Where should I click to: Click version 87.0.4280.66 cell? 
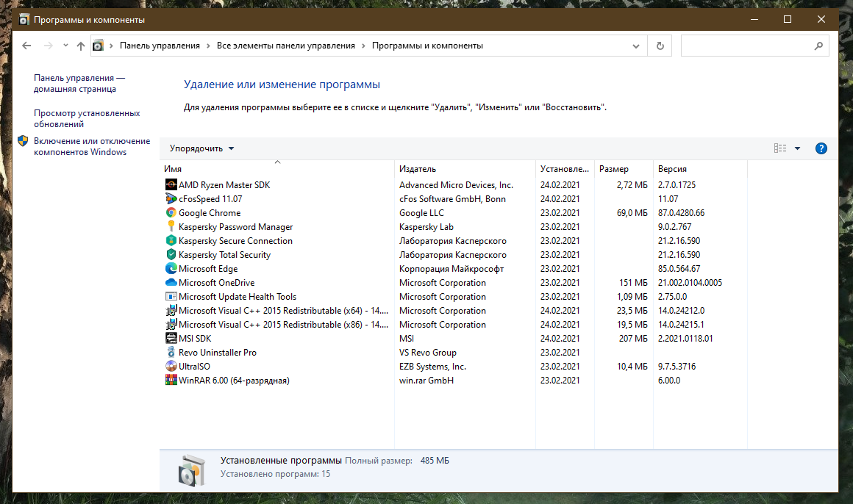point(681,213)
